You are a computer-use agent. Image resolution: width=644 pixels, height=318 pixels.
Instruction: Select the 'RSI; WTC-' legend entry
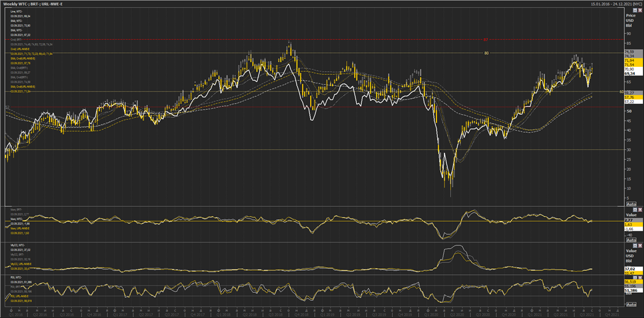coord(16,277)
